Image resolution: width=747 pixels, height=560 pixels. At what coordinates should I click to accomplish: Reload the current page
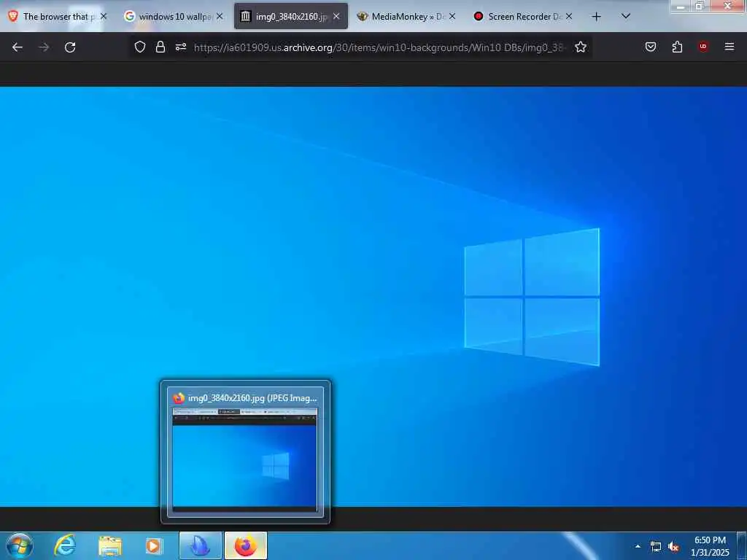click(x=70, y=47)
